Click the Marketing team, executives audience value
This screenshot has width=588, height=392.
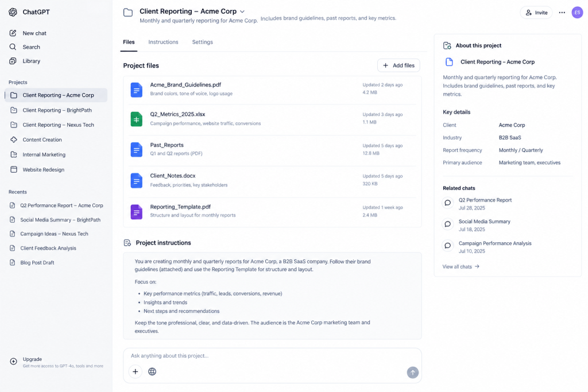pyautogui.click(x=529, y=162)
